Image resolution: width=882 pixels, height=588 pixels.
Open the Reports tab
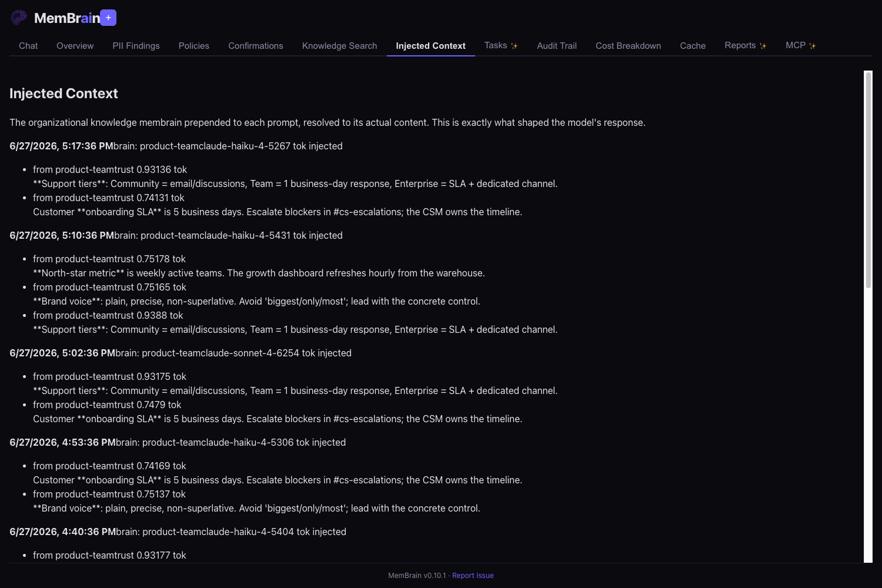tap(746, 46)
